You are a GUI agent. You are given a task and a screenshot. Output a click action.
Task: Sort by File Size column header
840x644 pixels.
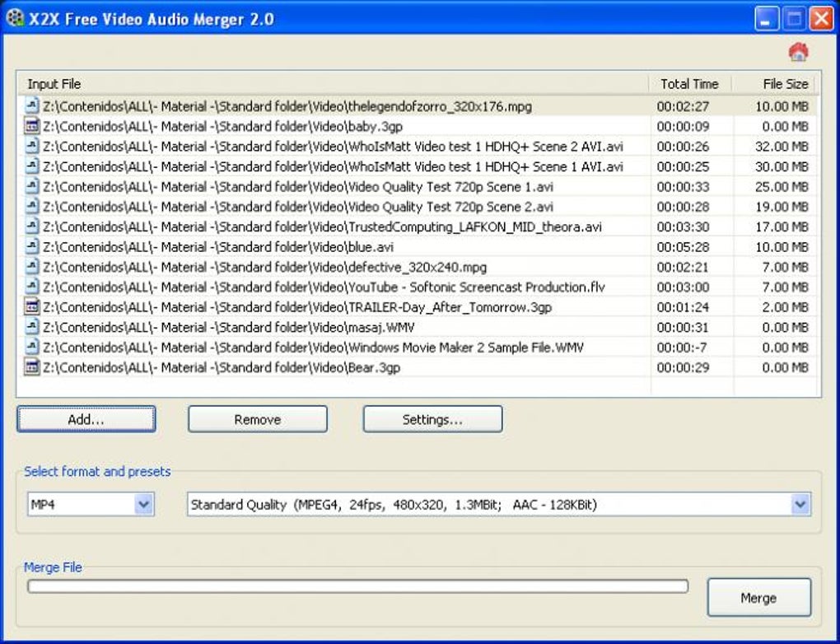point(774,84)
